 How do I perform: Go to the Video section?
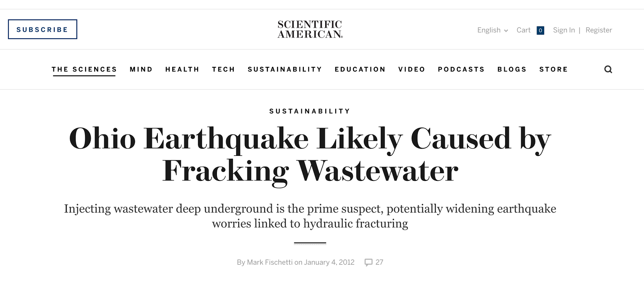click(x=412, y=69)
